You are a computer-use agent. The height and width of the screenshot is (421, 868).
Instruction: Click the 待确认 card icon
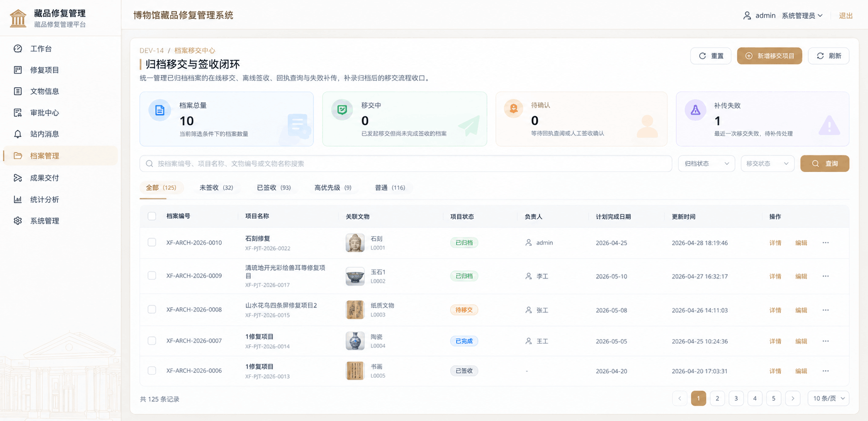pos(514,109)
